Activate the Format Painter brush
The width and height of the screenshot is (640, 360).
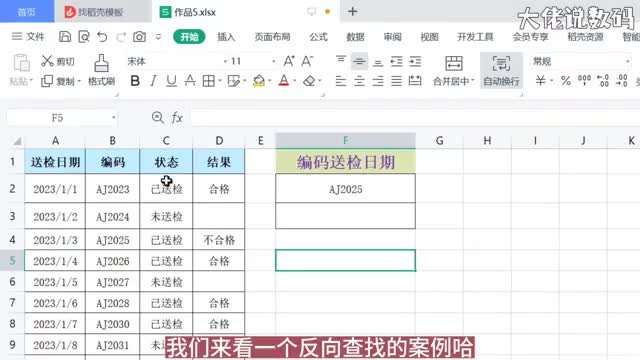pos(101,70)
